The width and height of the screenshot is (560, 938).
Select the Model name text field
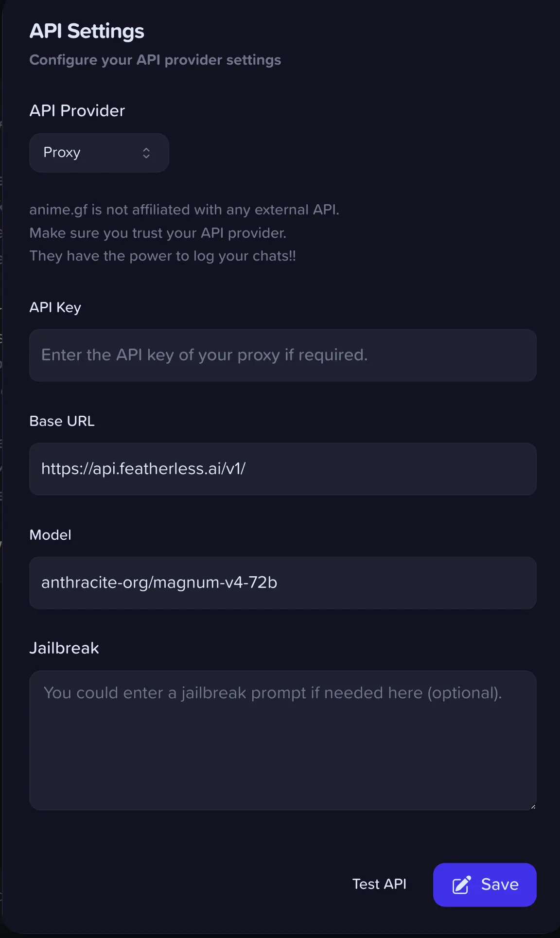coord(283,583)
